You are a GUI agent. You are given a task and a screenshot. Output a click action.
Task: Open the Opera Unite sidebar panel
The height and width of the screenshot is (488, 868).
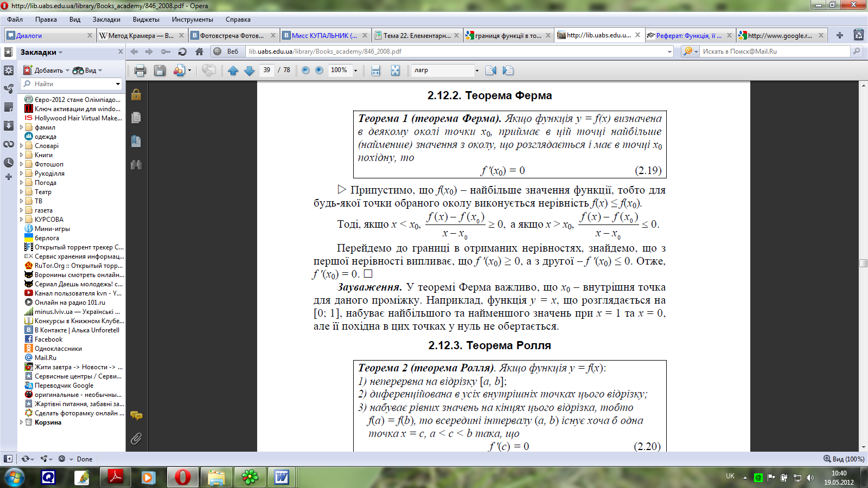[x=8, y=88]
